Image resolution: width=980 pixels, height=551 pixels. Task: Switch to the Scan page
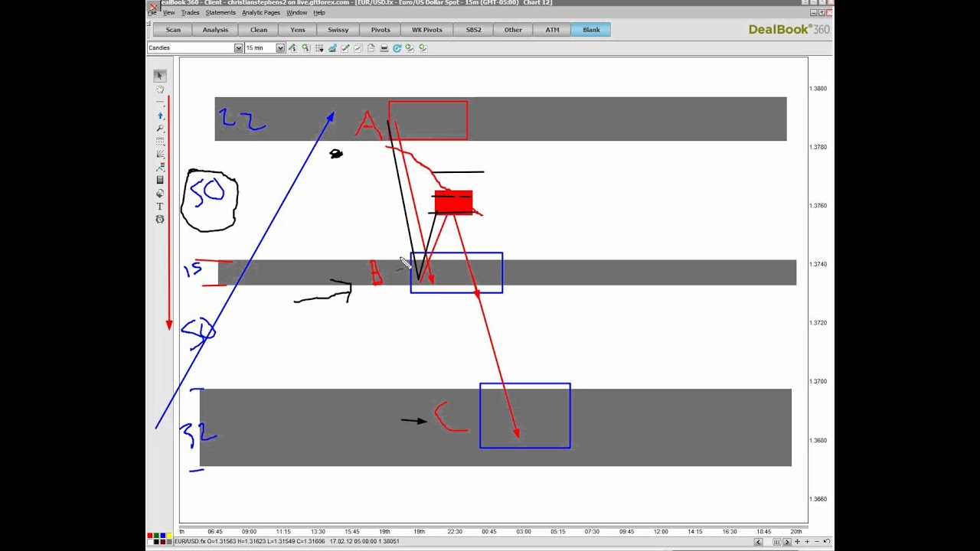click(x=173, y=30)
